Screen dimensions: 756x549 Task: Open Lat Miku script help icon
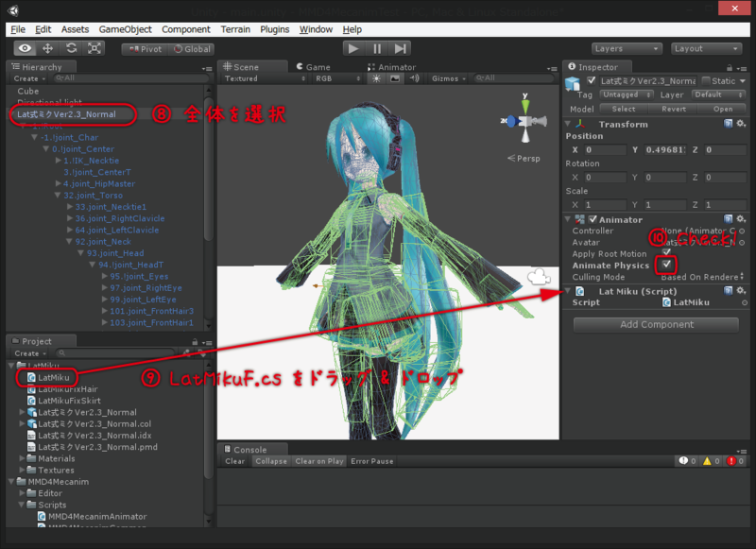pos(728,291)
